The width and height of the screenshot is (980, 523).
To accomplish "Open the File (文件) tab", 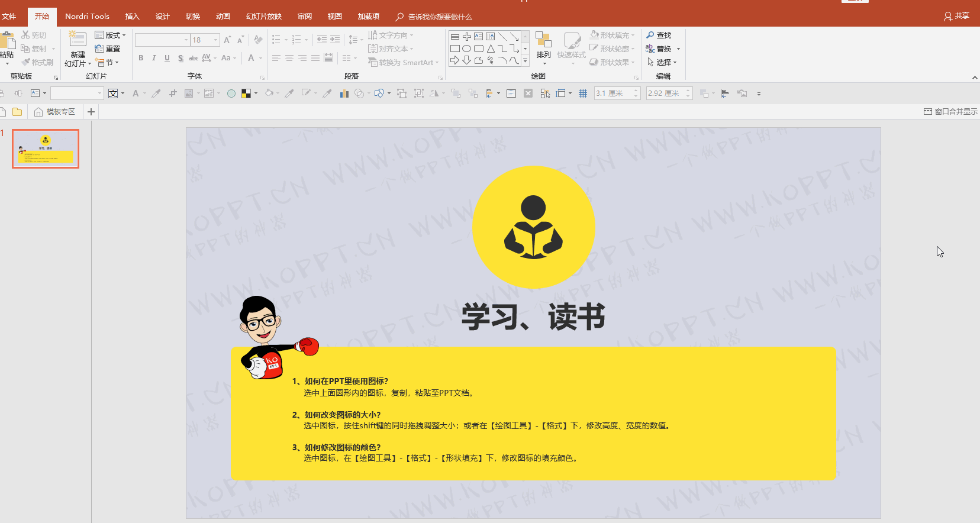I will click(9, 17).
